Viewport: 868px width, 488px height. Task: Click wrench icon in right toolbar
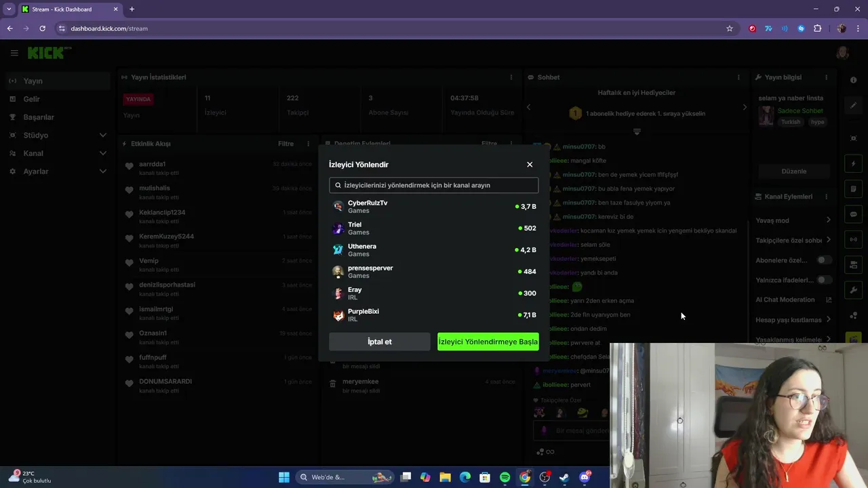853,290
